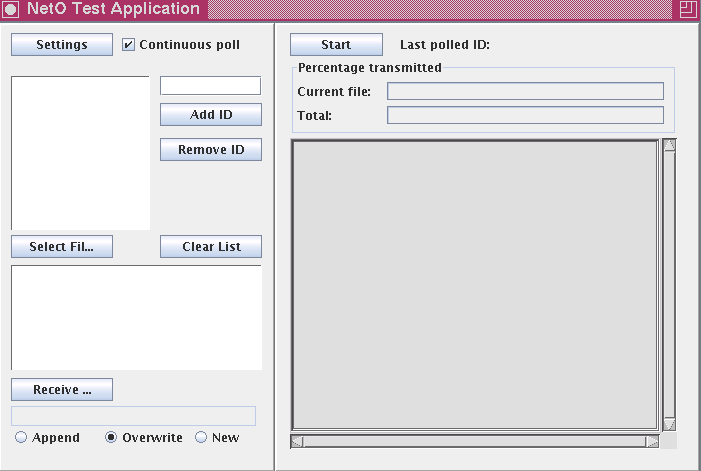701x471 pixels.
Task: Open the Settings dialog
Action: pos(62,45)
